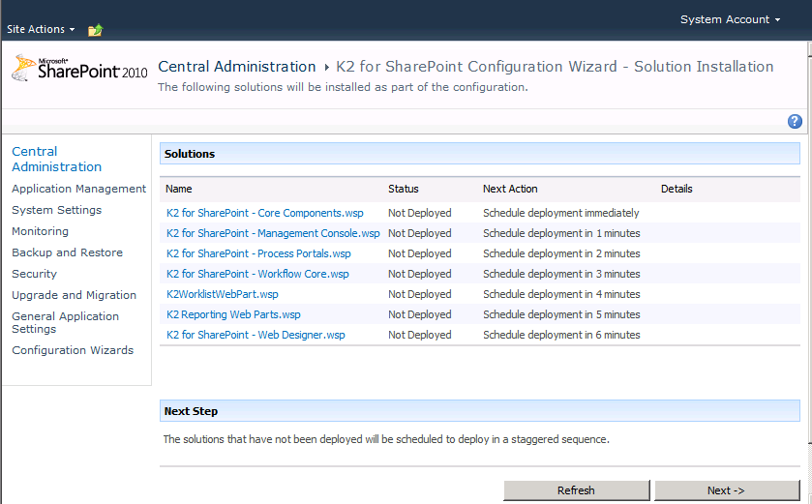Click the Status column header
Screen dimensions: 812x504
pos(403,189)
